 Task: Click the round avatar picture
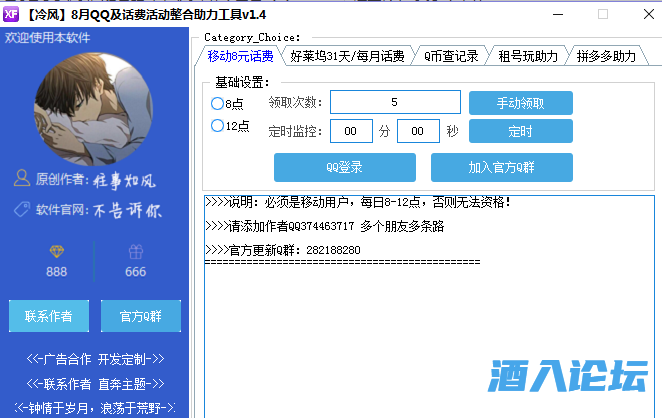pos(95,110)
